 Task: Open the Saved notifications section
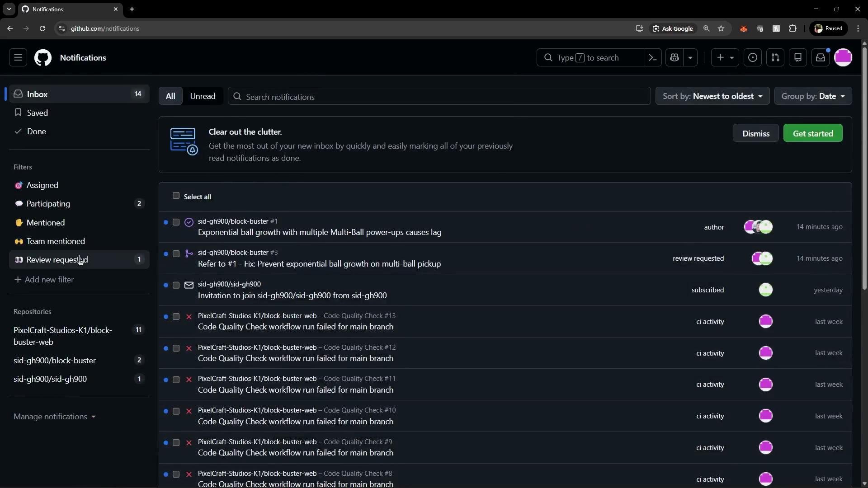point(79,113)
